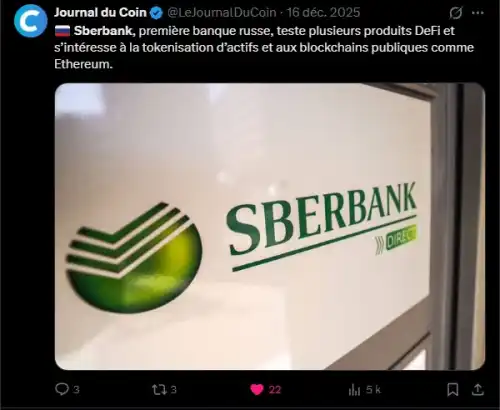
Task: Click the reply count of 3
Action: click(x=76, y=389)
